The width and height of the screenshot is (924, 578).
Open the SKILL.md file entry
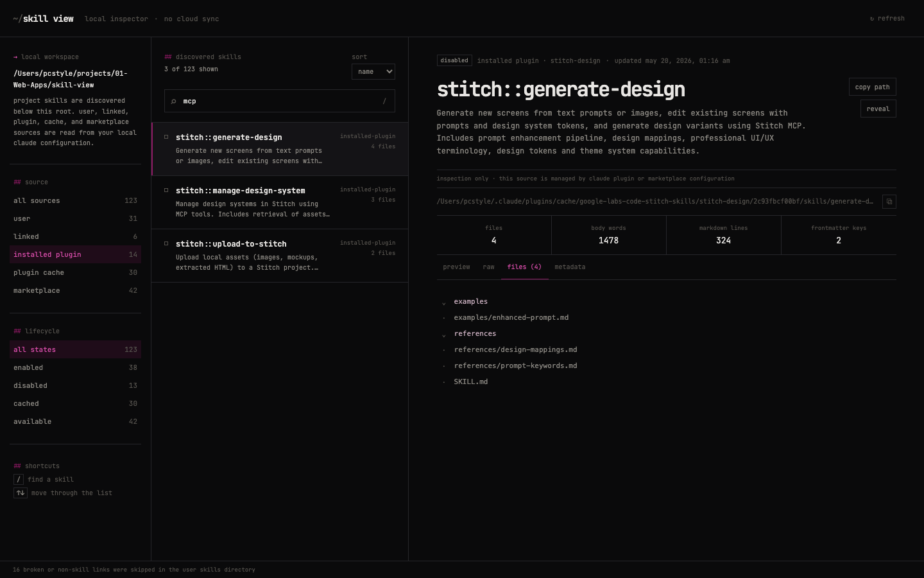(470, 381)
